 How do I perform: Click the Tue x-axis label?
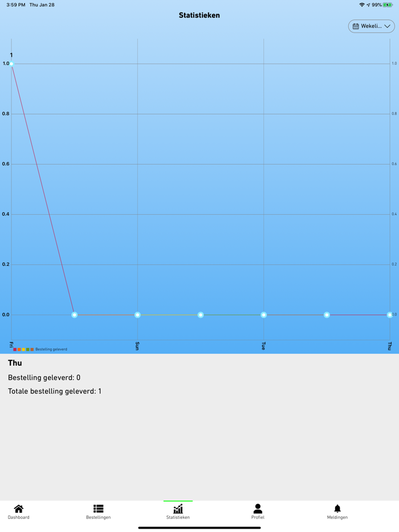263,346
